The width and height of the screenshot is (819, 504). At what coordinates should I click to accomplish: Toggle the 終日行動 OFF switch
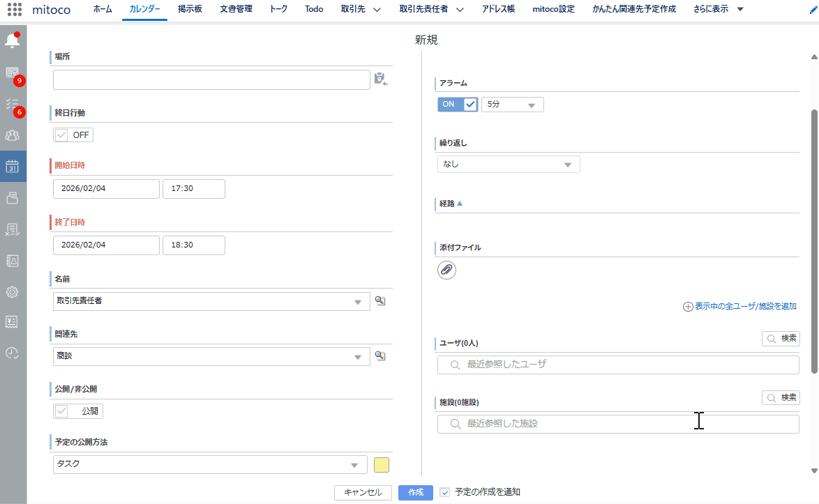[x=73, y=135]
